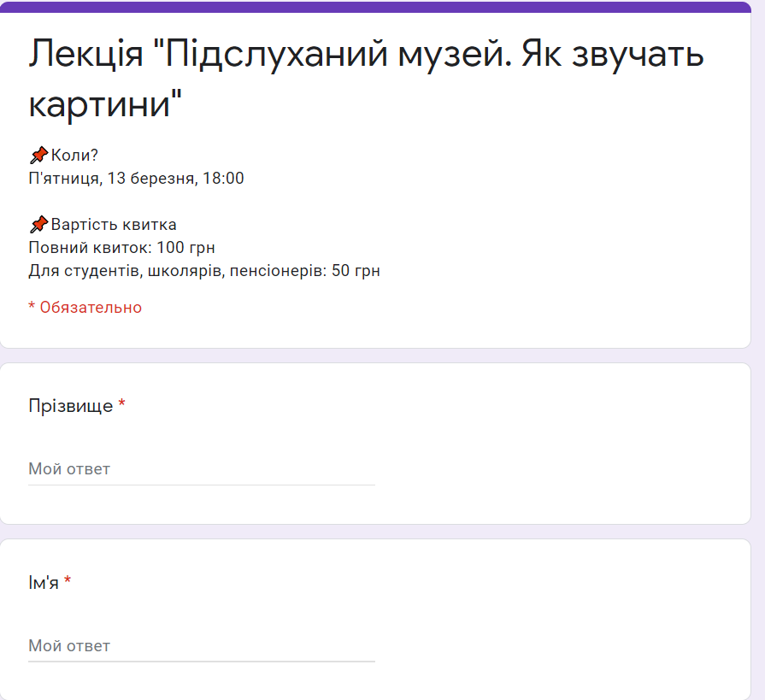Click the "Коли?" heading text

point(75,155)
